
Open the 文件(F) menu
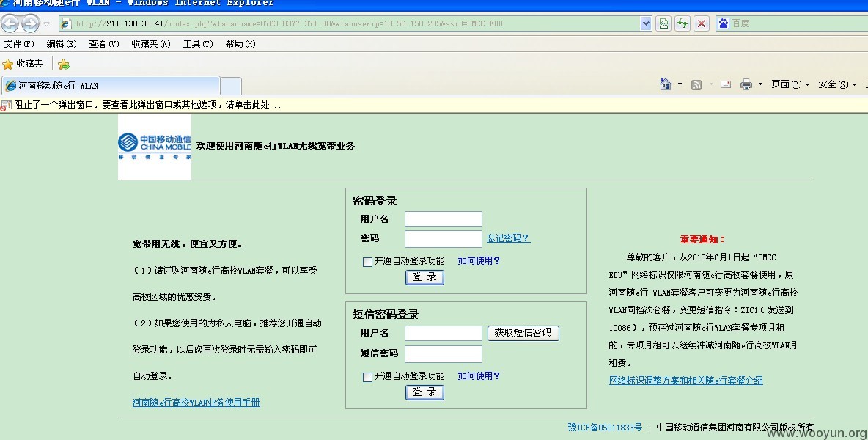coord(19,44)
